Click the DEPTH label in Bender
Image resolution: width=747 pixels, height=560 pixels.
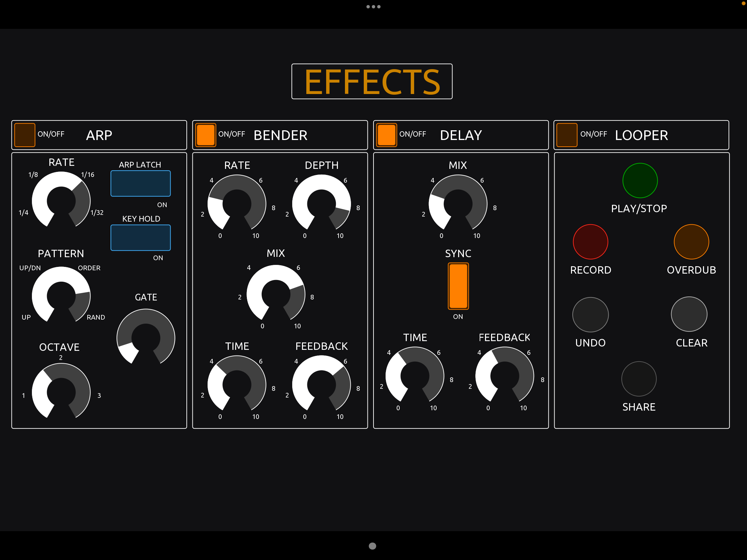321,165
